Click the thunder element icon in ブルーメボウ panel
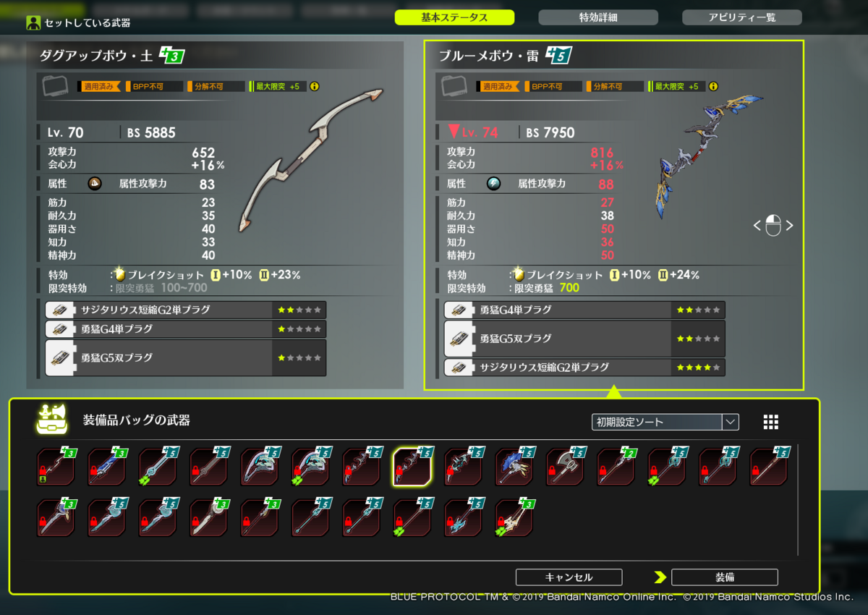868x615 pixels. (493, 184)
